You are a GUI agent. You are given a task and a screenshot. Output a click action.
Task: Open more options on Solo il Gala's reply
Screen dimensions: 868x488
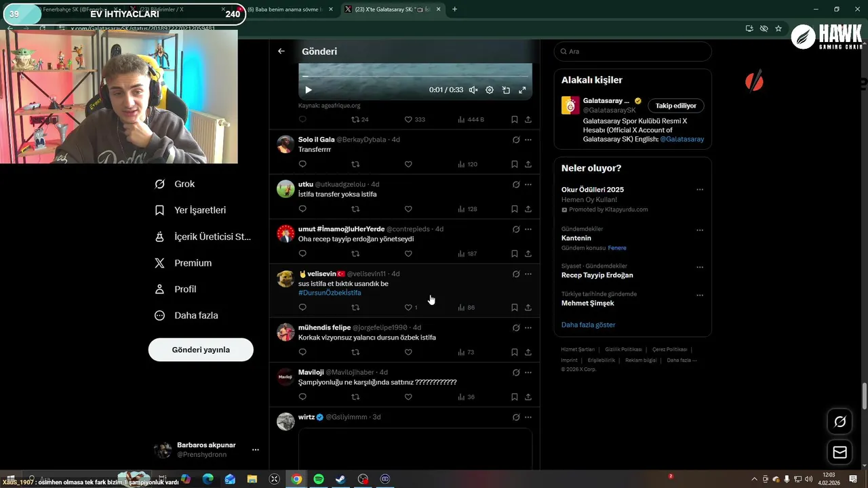pyautogui.click(x=528, y=140)
